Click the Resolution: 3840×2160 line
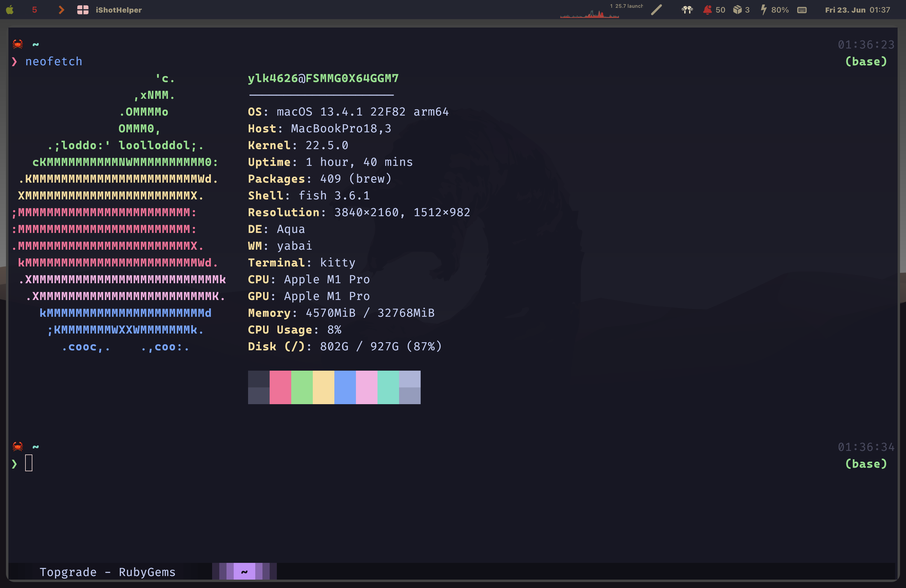This screenshot has width=906, height=588. coord(359,212)
